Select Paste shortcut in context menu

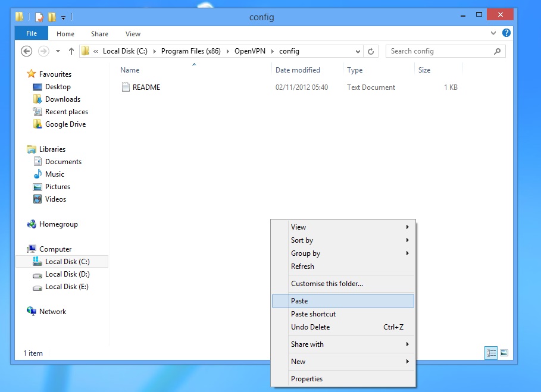pyautogui.click(x=343, y=314)
